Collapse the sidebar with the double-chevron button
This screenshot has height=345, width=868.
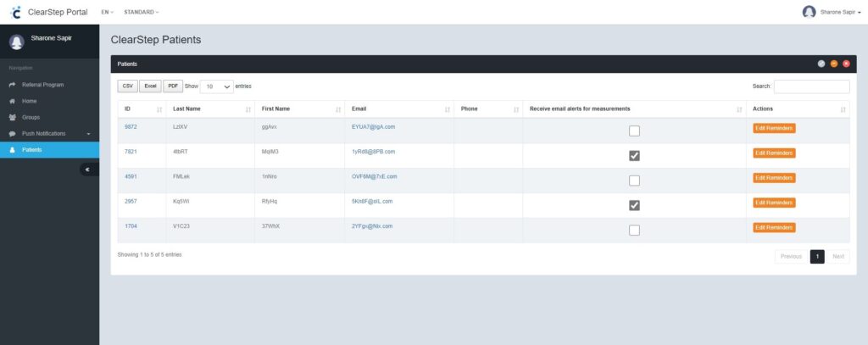tap(87, 170)
